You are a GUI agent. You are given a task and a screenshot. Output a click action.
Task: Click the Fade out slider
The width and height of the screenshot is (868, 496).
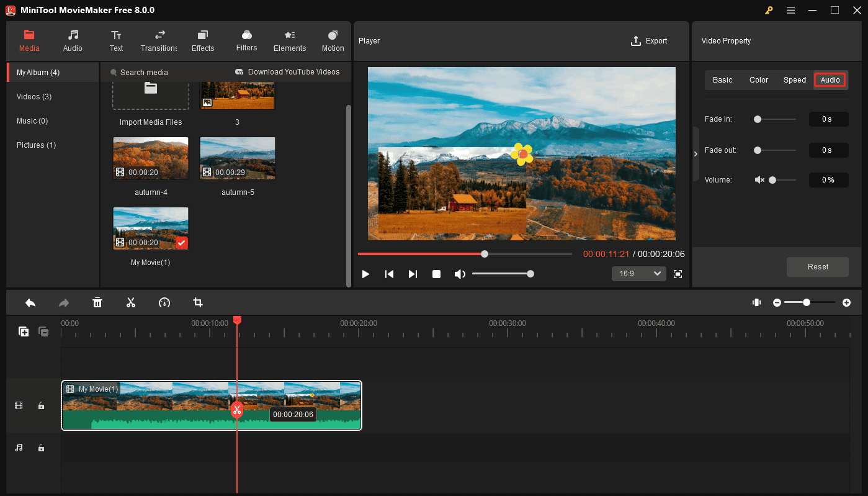pyautogui.click(x=775, y=150)
